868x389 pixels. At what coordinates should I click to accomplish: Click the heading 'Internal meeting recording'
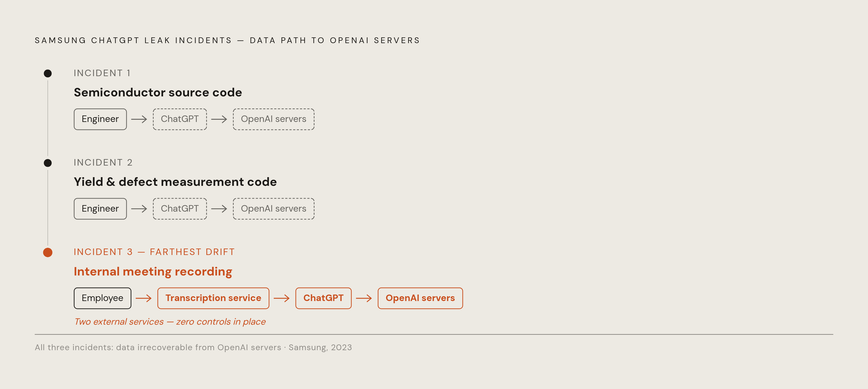[x=153, y=271]
